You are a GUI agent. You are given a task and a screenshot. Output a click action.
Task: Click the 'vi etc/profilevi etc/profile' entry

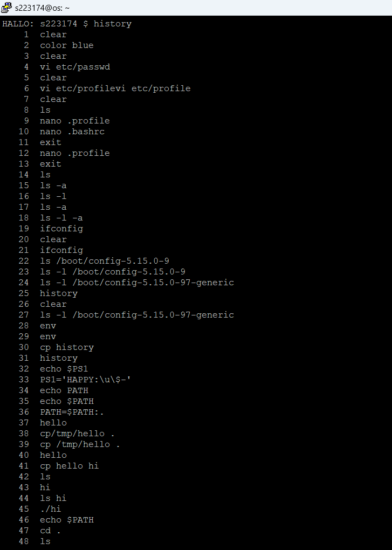115,88
